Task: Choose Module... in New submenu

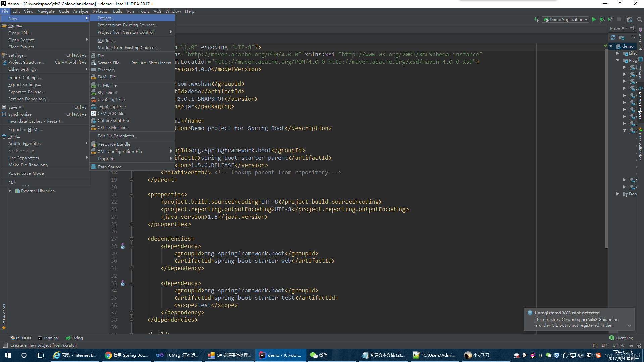Action: (132, 41)
